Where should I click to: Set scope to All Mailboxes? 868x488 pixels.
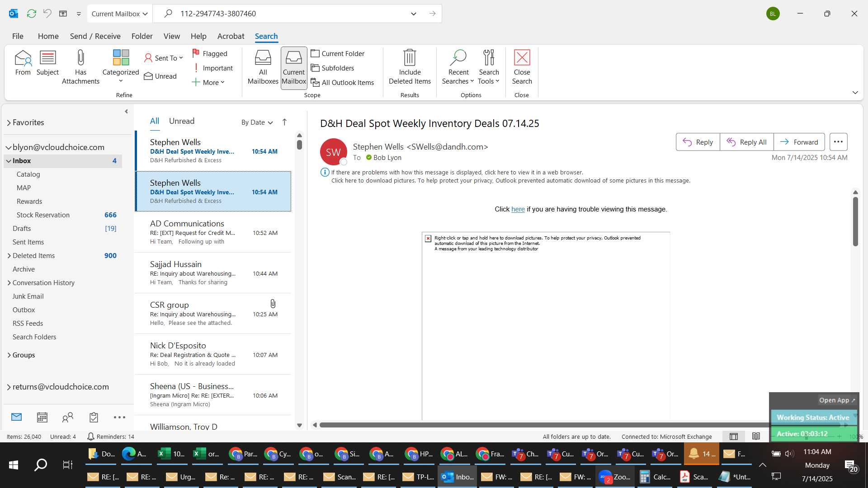click(x=263, y=67)
